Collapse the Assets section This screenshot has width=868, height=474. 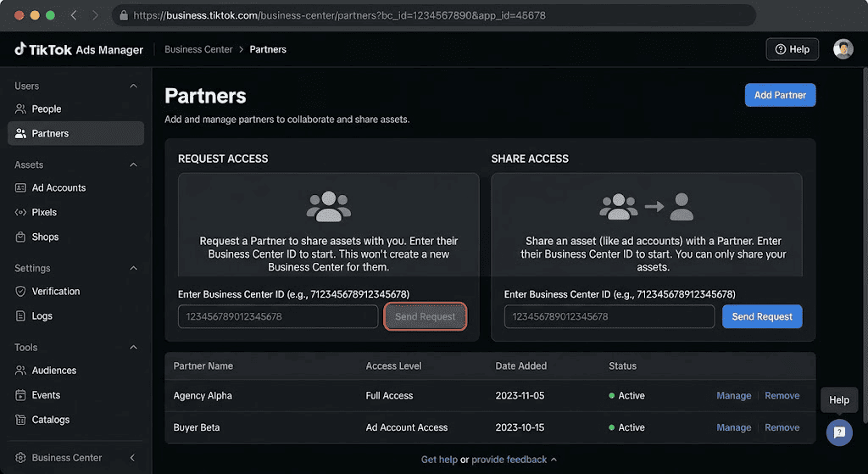[x=133, y=165]
